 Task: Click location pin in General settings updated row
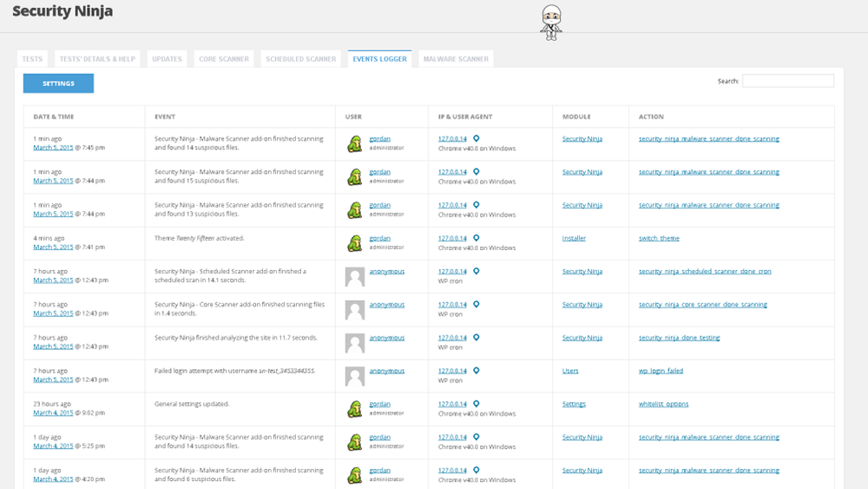[x=477, y=404]
